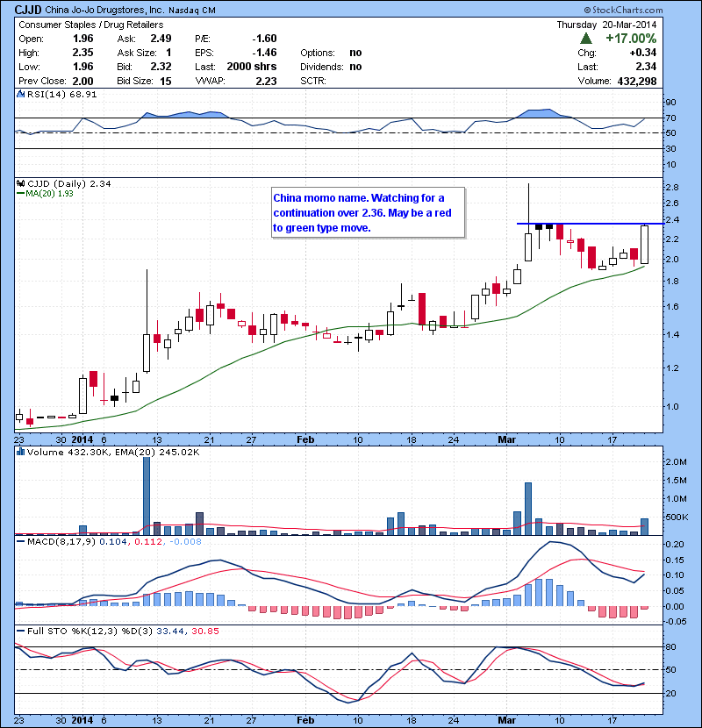This screenshot has width=702, height=728.
Task: Click the MACD(8,17,9) label
Action: click(61, 541)
